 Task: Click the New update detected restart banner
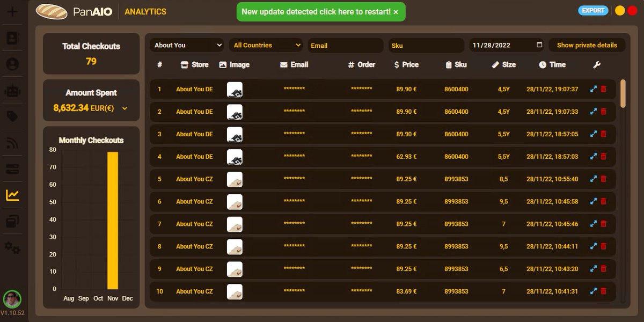(320, 11)
